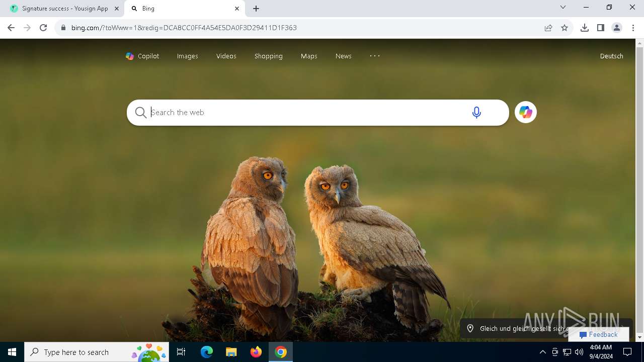Image resolution: width=644 pixels, height=362 pixels.
Task: Open File Explorer from taskbar
Action: 231,352
